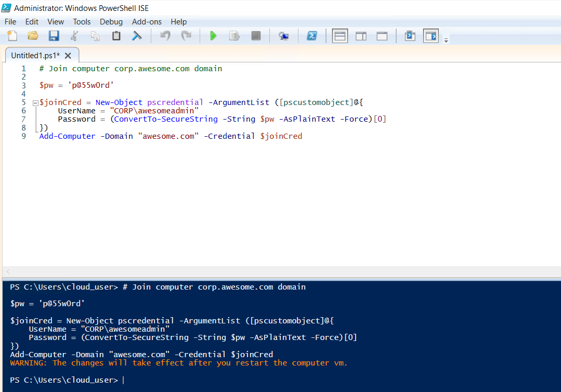Image resolution: width=561 pixels, height=392 pixels.
Task: Click the comment text on line 1
Action: click(131, 69)
